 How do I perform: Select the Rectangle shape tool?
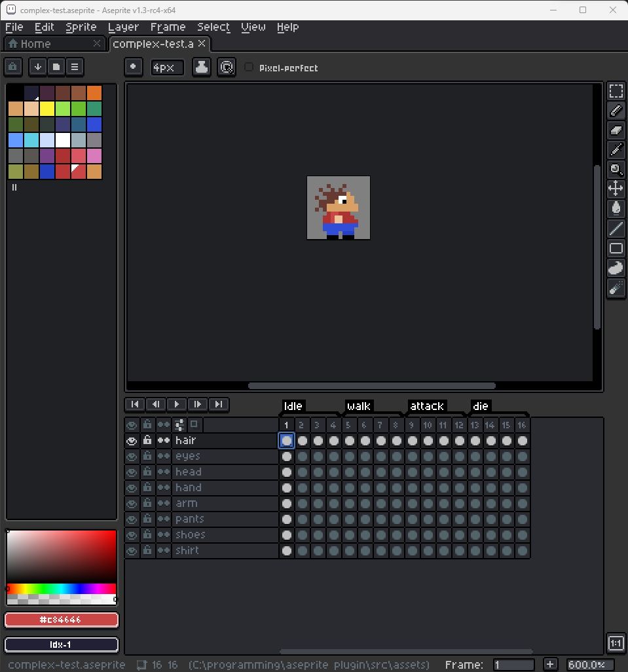pyautogui.click(x=616, y=249)
